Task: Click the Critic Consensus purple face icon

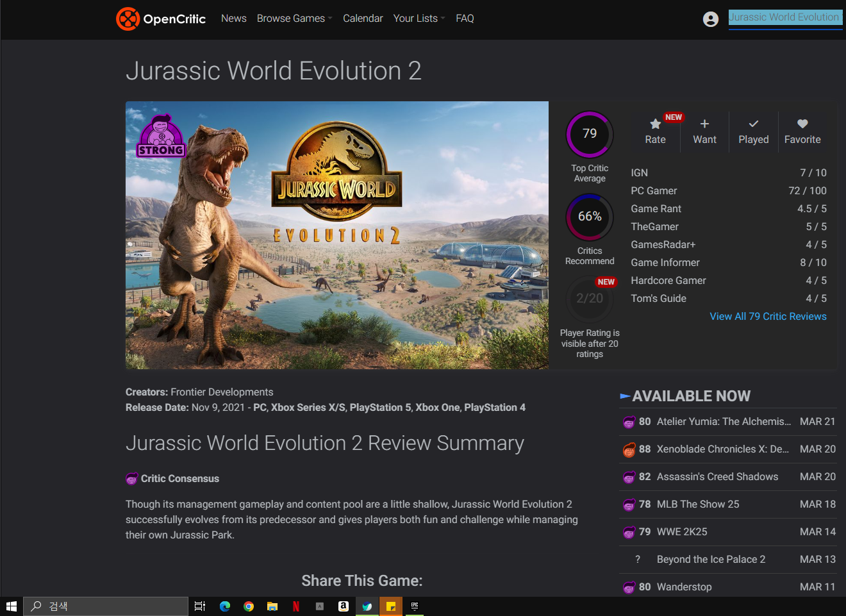Action: pos(131,479)
